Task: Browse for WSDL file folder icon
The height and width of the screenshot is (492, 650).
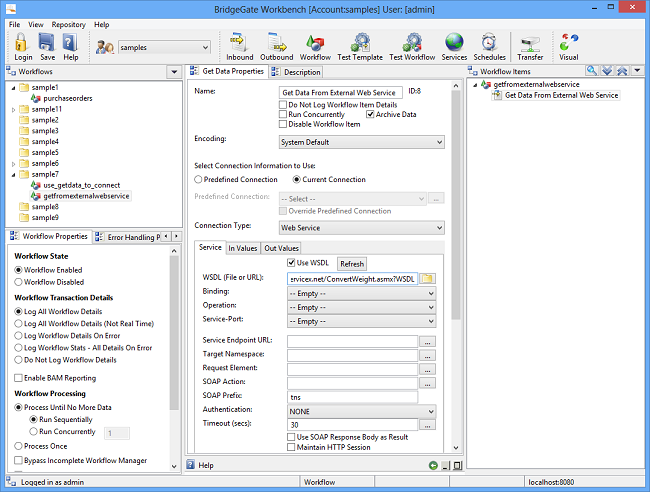Action: pos(427,278)
